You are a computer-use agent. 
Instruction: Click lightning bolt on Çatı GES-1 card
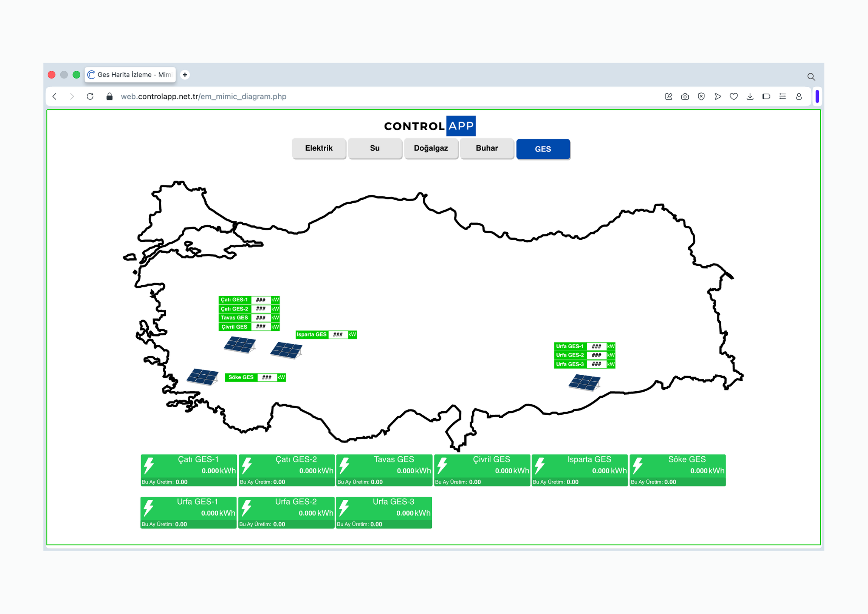point(149,465)
